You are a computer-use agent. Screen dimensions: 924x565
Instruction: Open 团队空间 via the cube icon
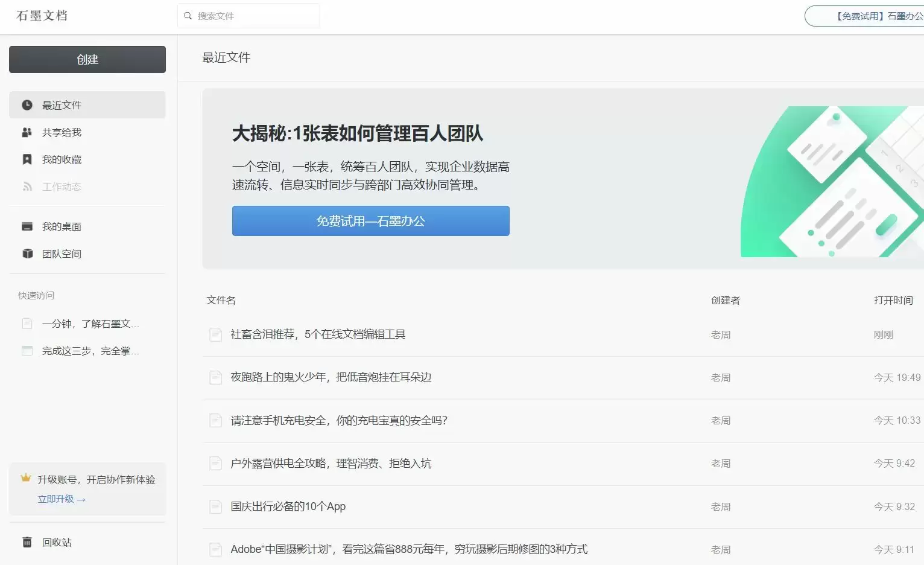click(x=27, y=254)
